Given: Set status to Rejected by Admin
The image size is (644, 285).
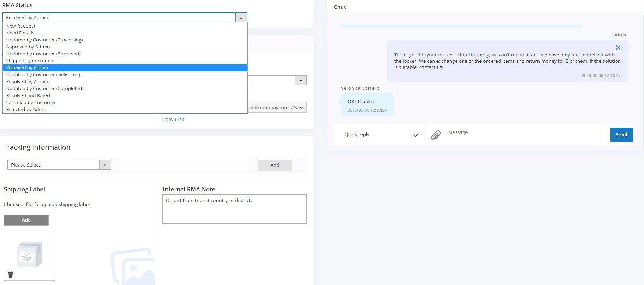Looking at the screenshot, I should coord(125,110).
